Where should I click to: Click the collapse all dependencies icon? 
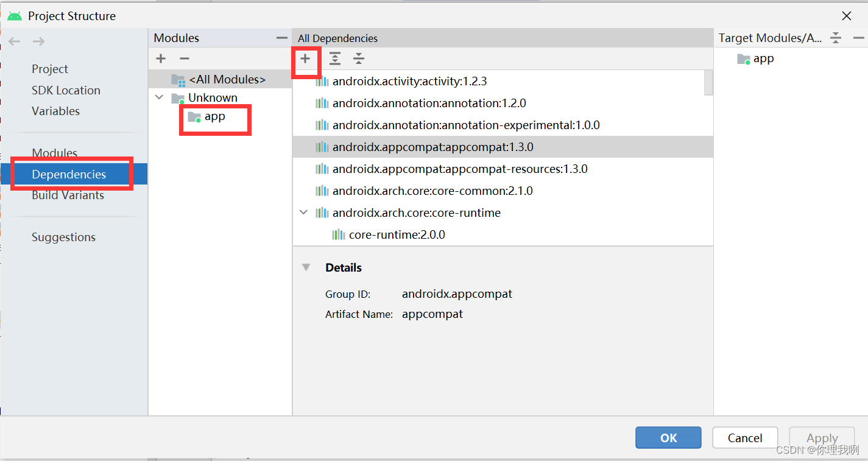[358, 59]
